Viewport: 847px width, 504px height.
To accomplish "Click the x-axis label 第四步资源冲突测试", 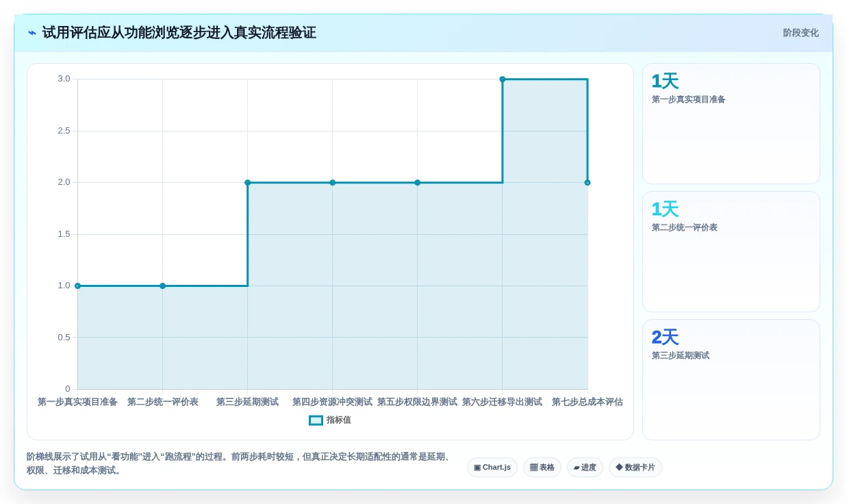I will [332, 402].
